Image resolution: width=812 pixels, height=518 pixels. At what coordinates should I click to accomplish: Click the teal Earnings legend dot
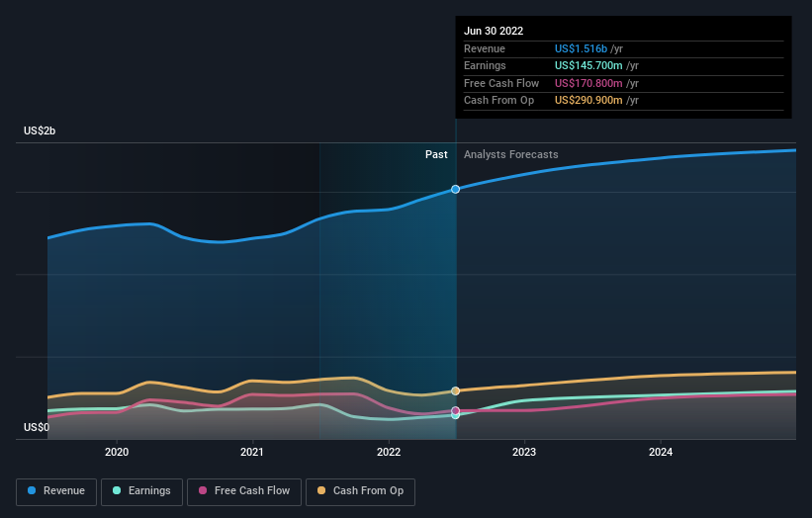click(117, 490)
